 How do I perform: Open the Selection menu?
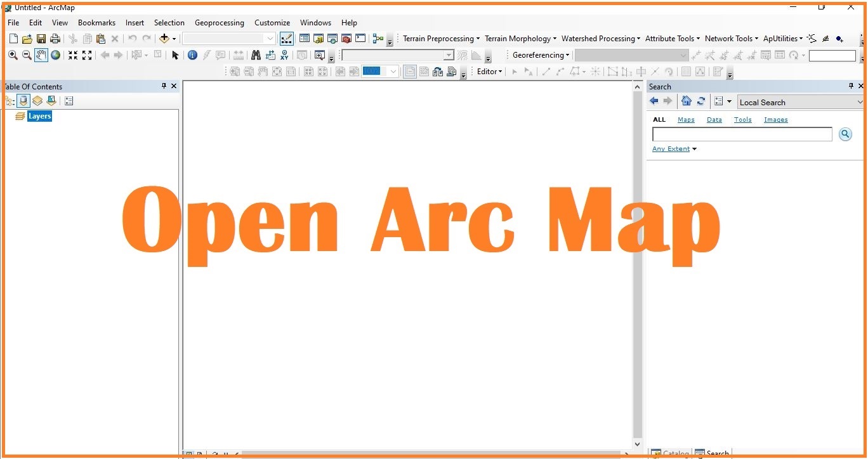point(169,22)
